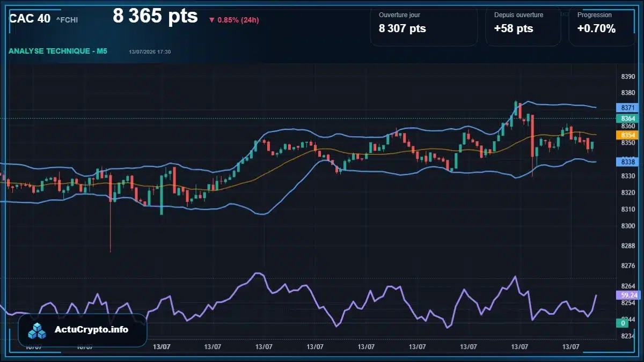Click the CAC 40 index title
Viewport: 644px width, 362px height.
click(30, 18)
